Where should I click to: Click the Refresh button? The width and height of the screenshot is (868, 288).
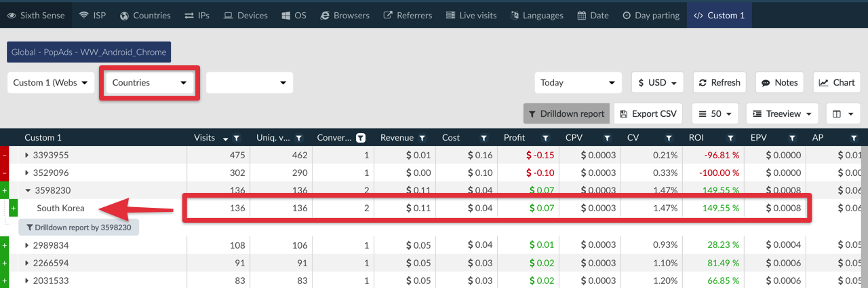coord(719,82)
